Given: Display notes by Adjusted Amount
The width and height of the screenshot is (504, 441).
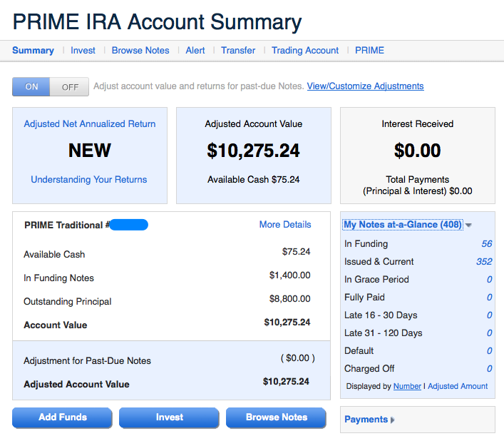Looking at the screenshot, I should coord(458,386).
